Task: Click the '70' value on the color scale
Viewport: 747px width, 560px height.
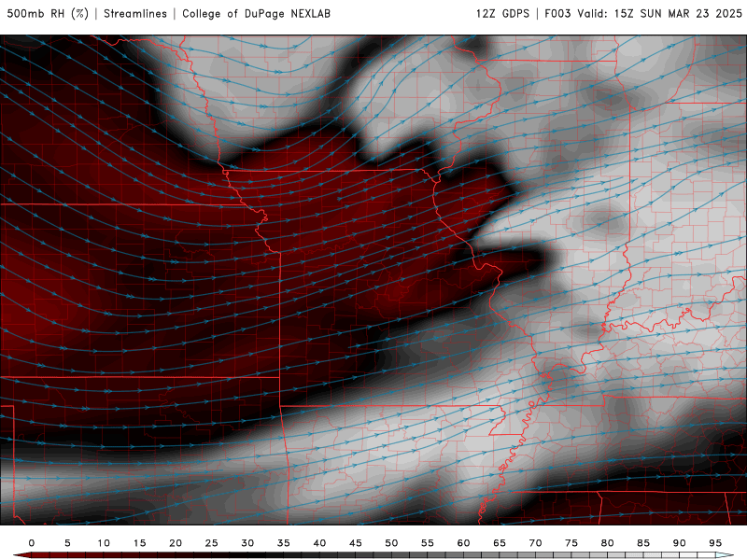Action: tap(535, 543)
